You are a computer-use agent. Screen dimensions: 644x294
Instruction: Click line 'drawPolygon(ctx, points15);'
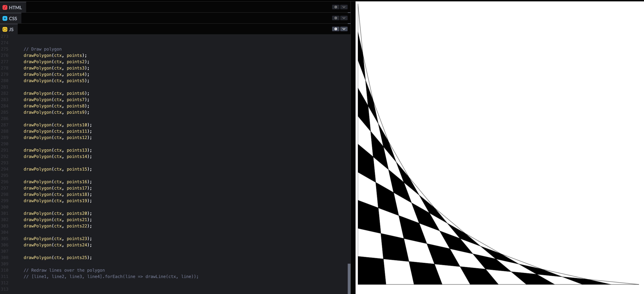(x=58, y=169)
